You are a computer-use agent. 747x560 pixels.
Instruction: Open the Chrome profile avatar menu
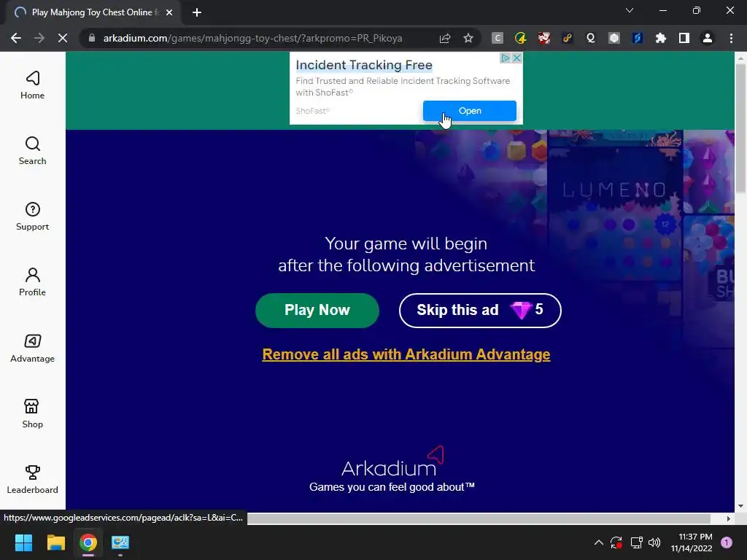(x=708, y=38)
